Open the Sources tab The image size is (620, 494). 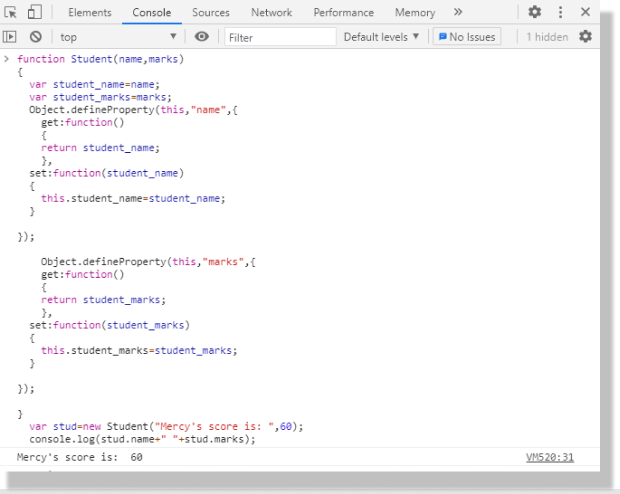coord(211,13)
